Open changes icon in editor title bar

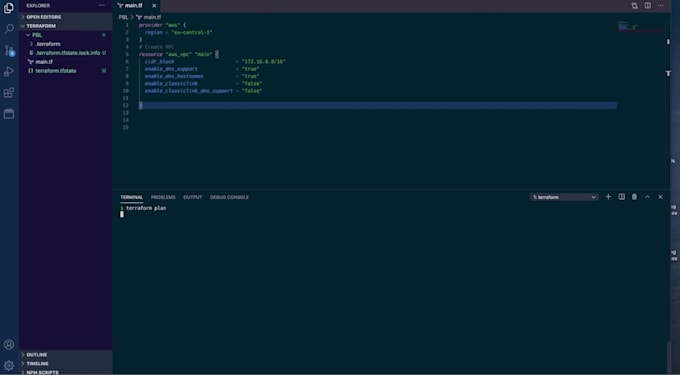point(634,6)
